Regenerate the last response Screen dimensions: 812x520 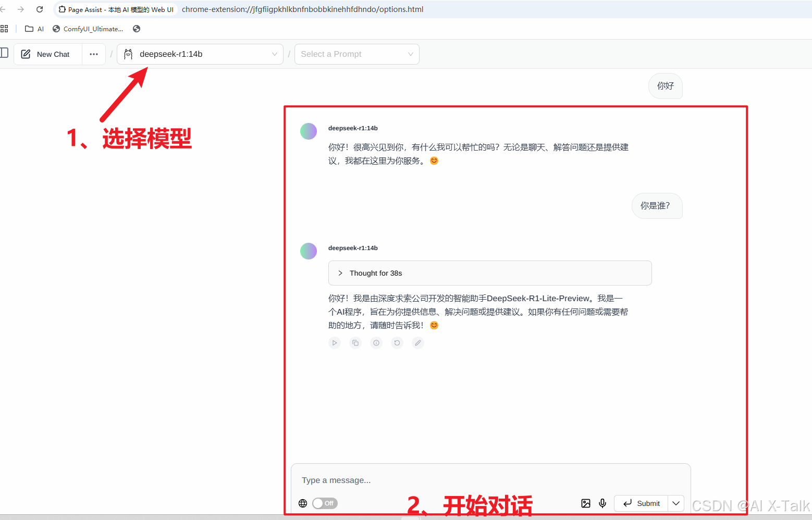point(397,343)
